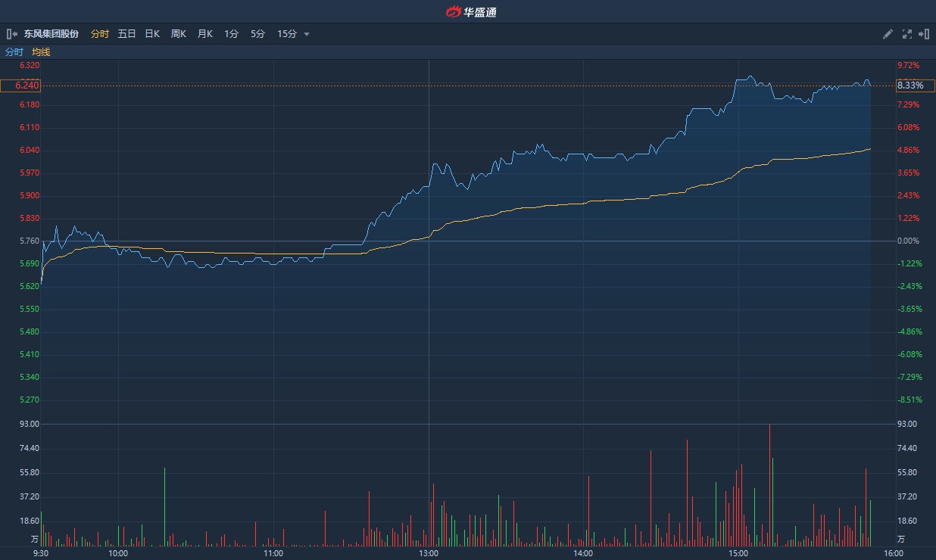Select the 分时 timeframe tab
The height and width of the screenshot is (560, 936).
click(x=100, y=34)
